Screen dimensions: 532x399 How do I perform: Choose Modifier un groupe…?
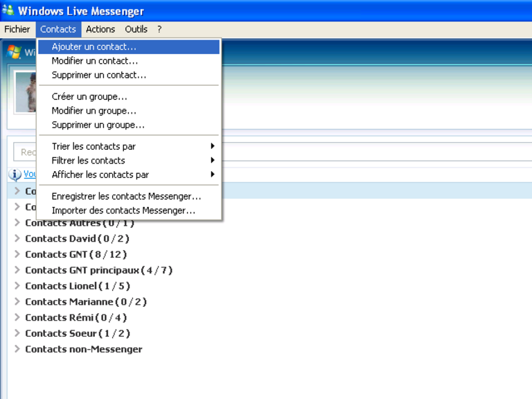coord(129,111)
